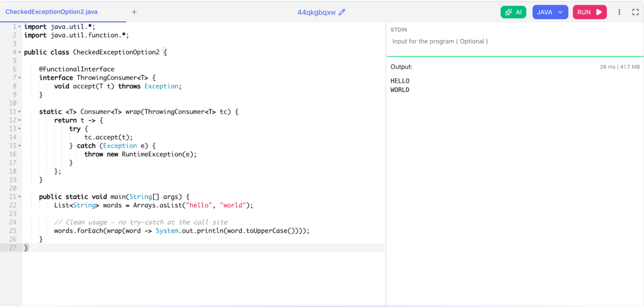Click line number 27 in gutter
Image resolution: width=644 pixels, height=307 pixels.
[13, 248]
